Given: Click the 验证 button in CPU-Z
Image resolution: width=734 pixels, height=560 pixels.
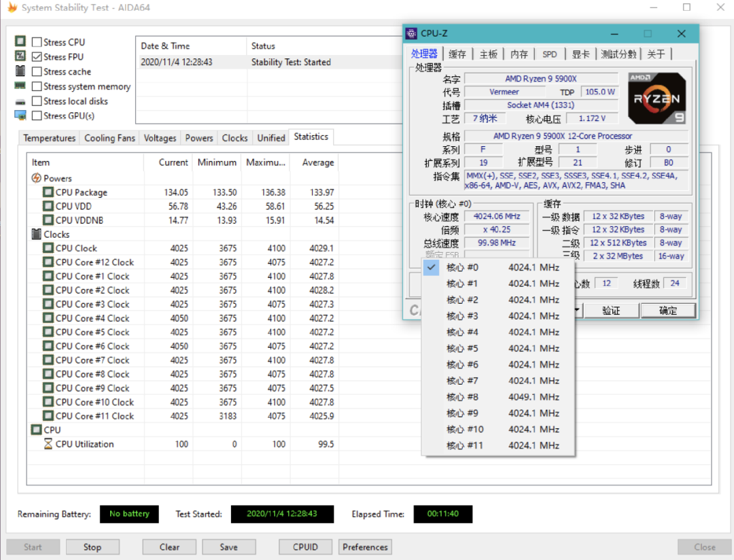Looking at the screenshot, I should pyautogui.click(x=611, y=311).
